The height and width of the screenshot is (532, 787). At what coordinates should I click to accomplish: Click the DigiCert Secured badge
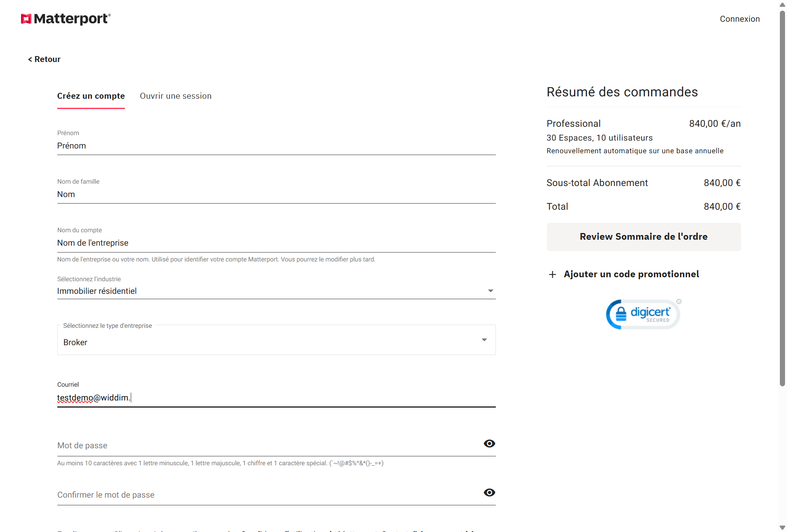[643, 314]
